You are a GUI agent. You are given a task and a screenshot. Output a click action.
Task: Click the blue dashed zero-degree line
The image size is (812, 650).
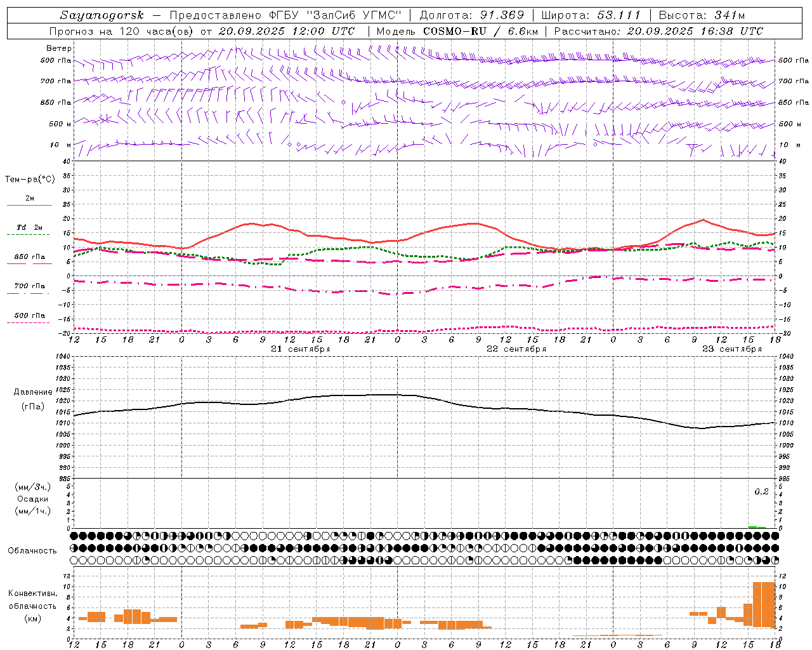[x=424, y=275]
